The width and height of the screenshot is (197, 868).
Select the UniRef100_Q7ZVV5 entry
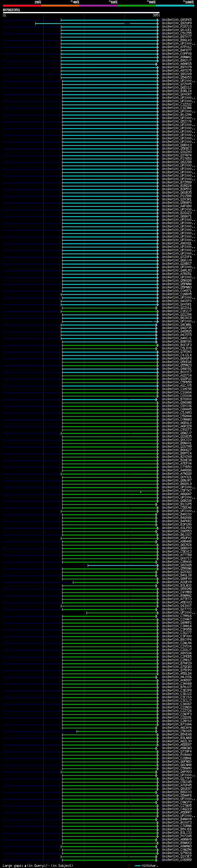177,84
